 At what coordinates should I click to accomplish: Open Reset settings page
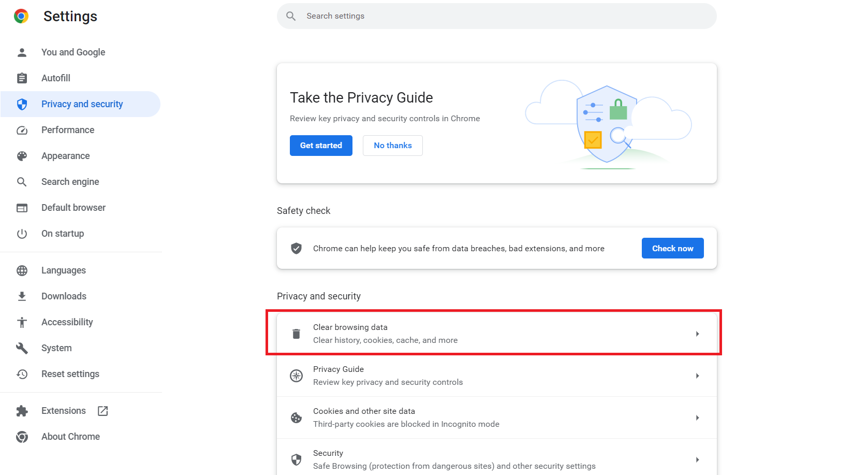(80, 374)
